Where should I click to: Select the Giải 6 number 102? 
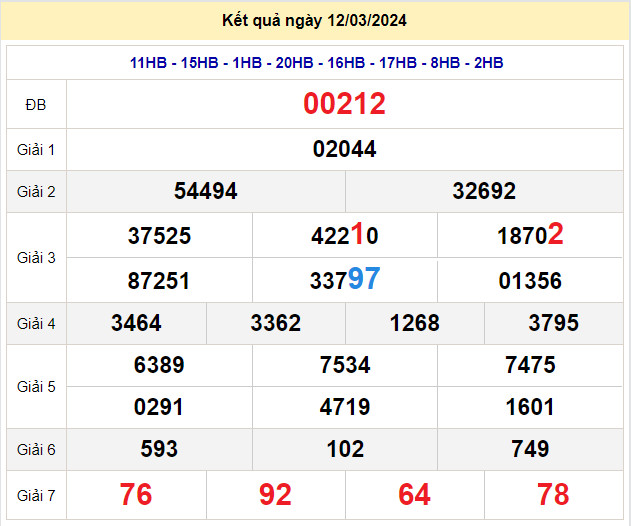[345, 449]
